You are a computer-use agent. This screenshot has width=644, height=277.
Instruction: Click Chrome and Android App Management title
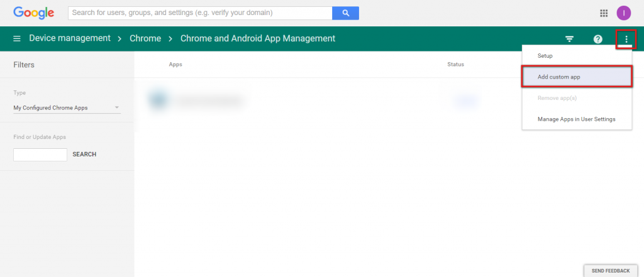[x=258, y=38]
